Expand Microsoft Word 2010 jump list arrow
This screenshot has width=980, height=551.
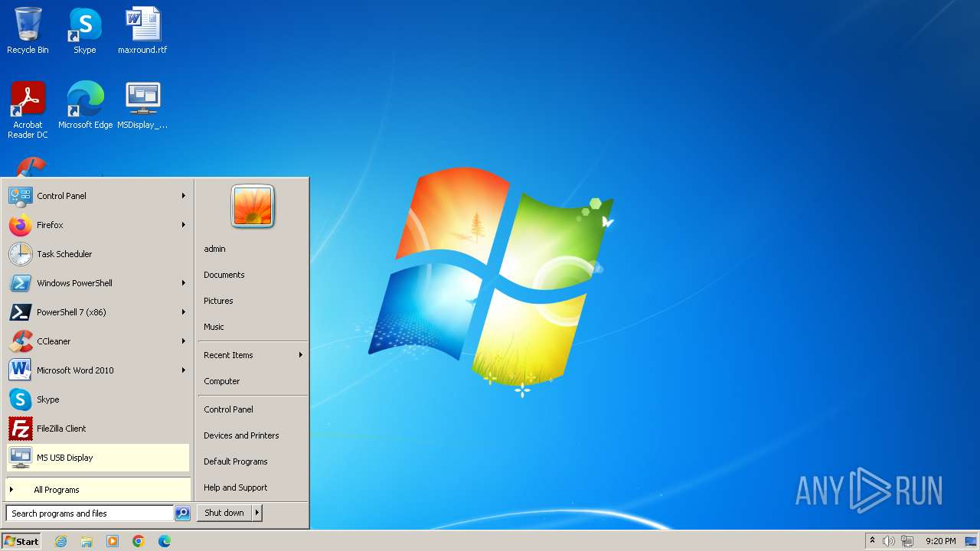click(x=184, y=370)
